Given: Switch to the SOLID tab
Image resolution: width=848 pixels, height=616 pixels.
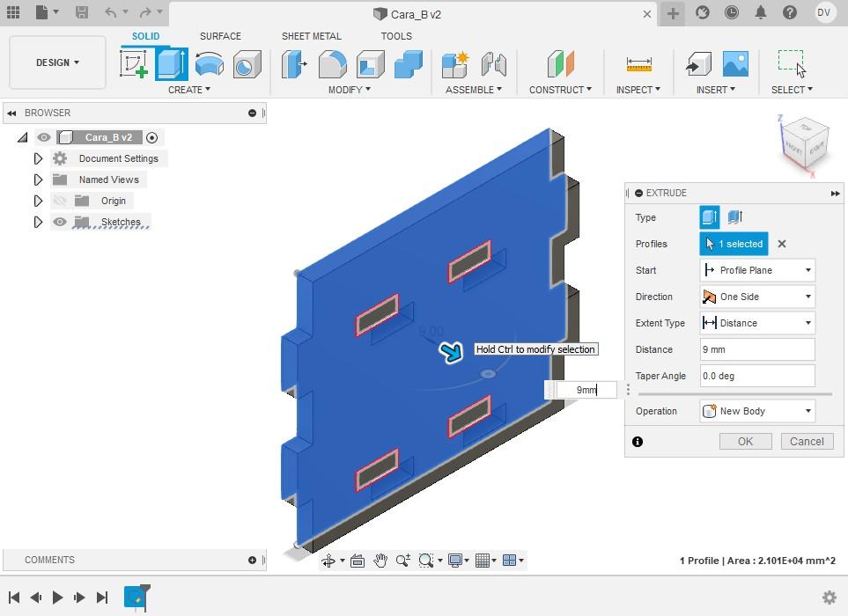Looking at the screenshot, I should (145, 36).
